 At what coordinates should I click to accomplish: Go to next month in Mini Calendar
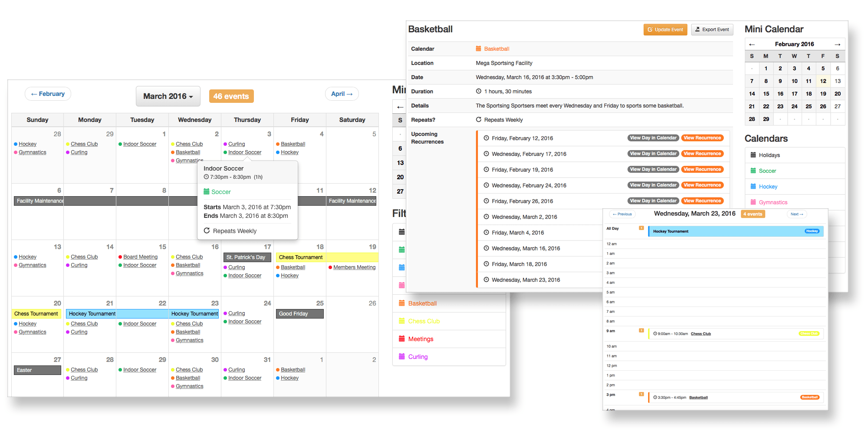click(837, 44)
